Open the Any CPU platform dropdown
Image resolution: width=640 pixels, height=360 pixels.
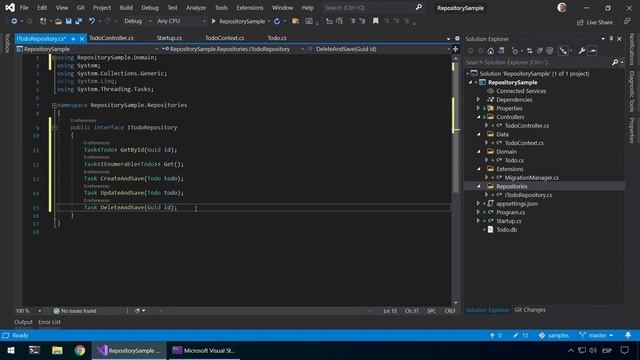[x=181, y=21]
